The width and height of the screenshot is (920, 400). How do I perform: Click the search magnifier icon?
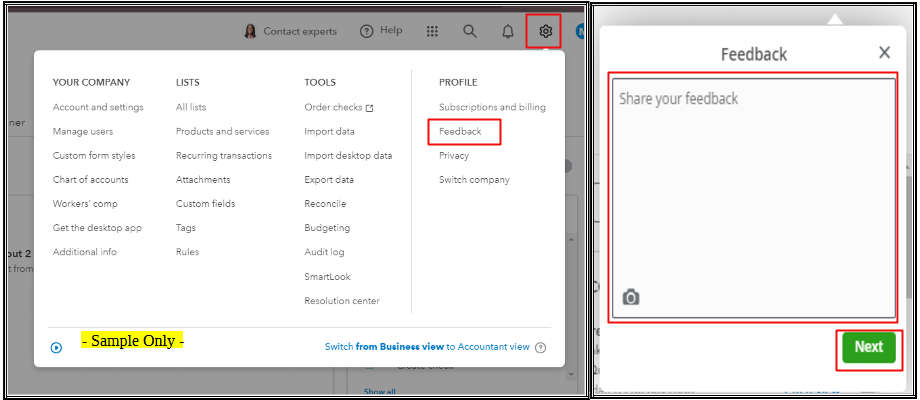469,31
